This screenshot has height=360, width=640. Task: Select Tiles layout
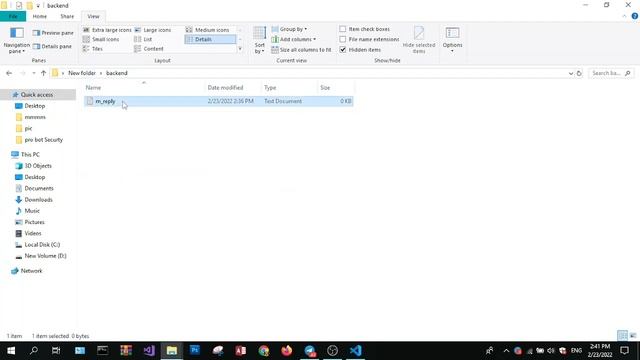[93, 49]
